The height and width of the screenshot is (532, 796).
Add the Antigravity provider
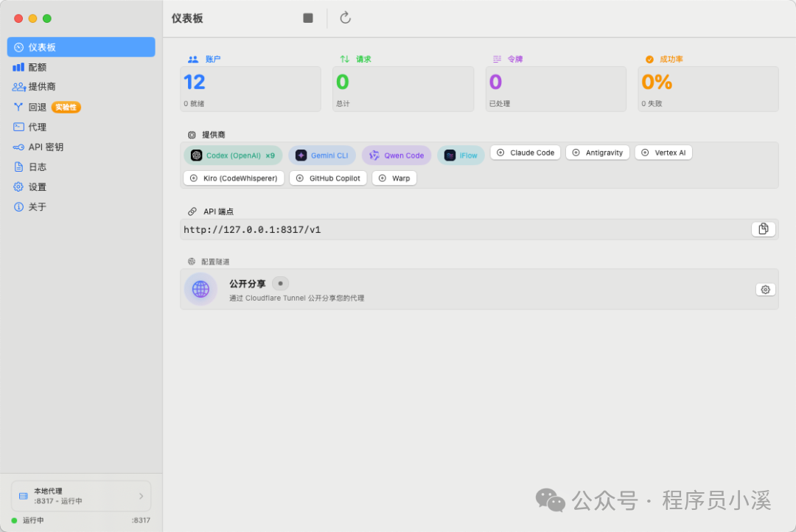coord(598,153)
